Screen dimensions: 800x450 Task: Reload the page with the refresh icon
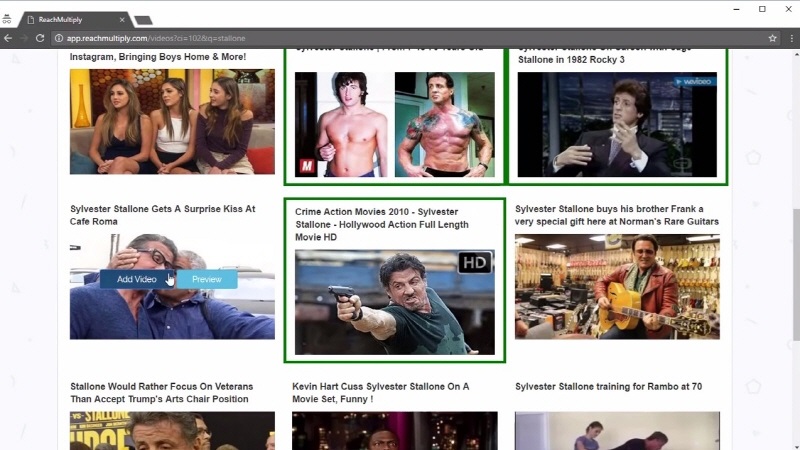[x=40, y=38]
